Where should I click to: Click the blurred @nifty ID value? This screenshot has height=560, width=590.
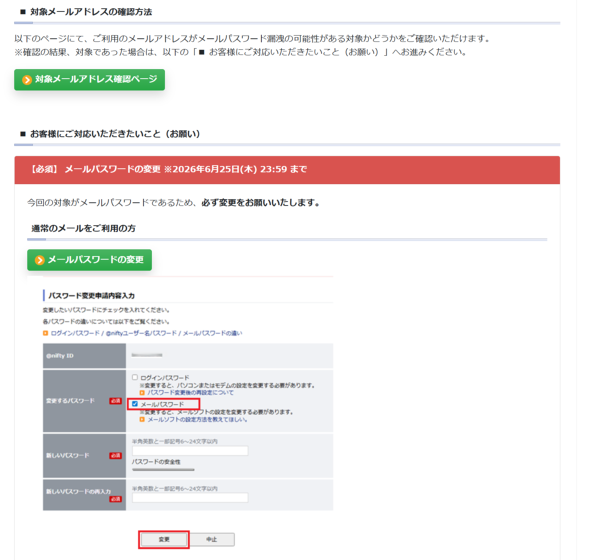point(147,355)
